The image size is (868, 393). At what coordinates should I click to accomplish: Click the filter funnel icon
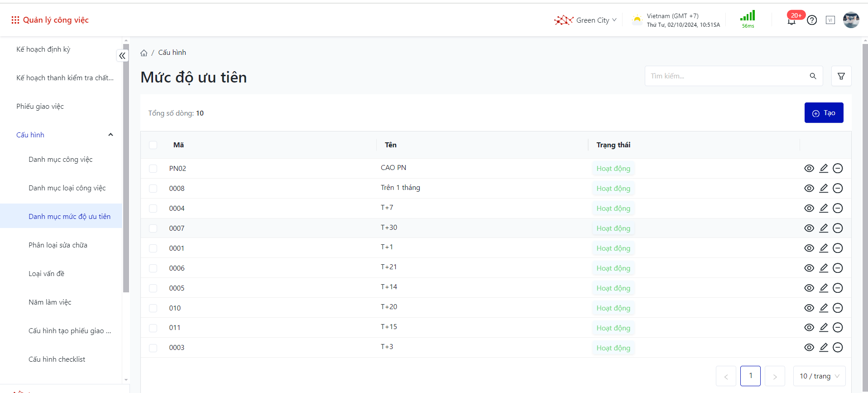coord(841,76)
